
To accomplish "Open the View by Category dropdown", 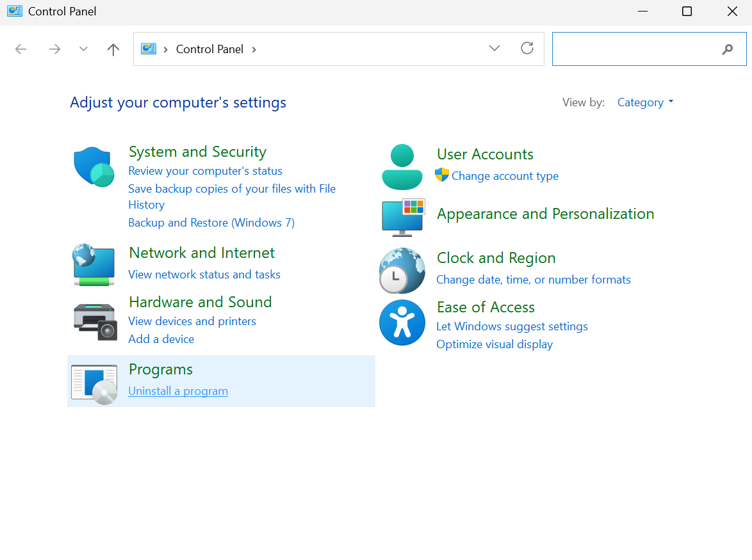I will click(645, 102).
